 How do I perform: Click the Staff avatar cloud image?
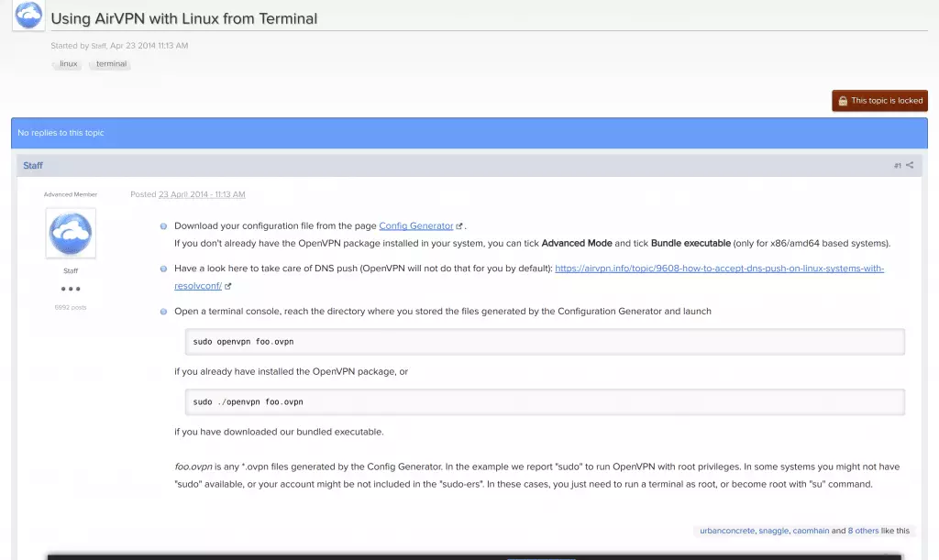pyautogui.click(x=71, y=234)
